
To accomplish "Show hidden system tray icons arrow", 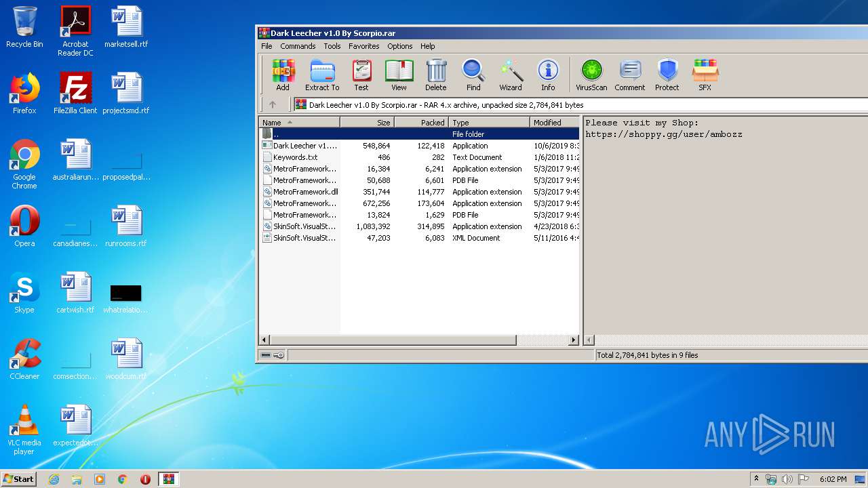I will (756, 479).
